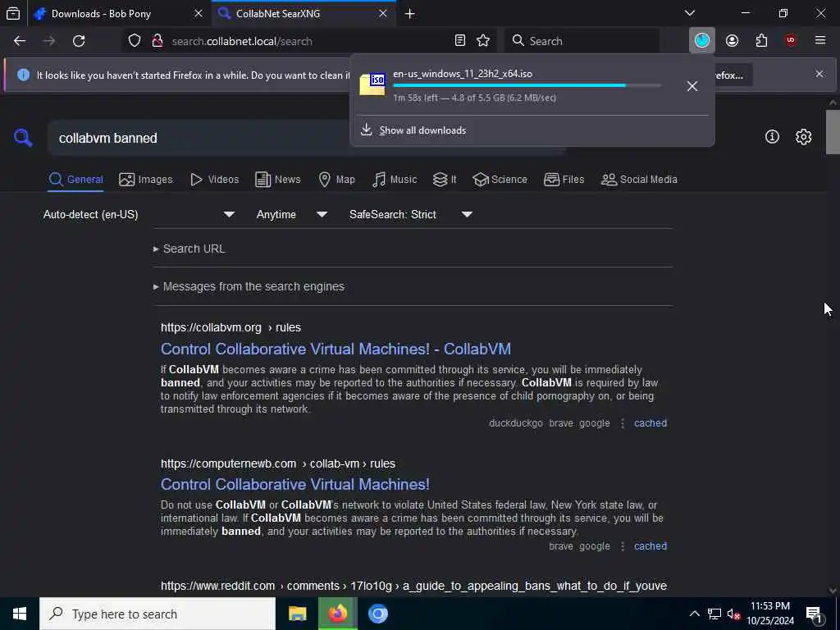Open Firefox View icon in tab bar
The image size is (840, 630).
click(13, 13)
